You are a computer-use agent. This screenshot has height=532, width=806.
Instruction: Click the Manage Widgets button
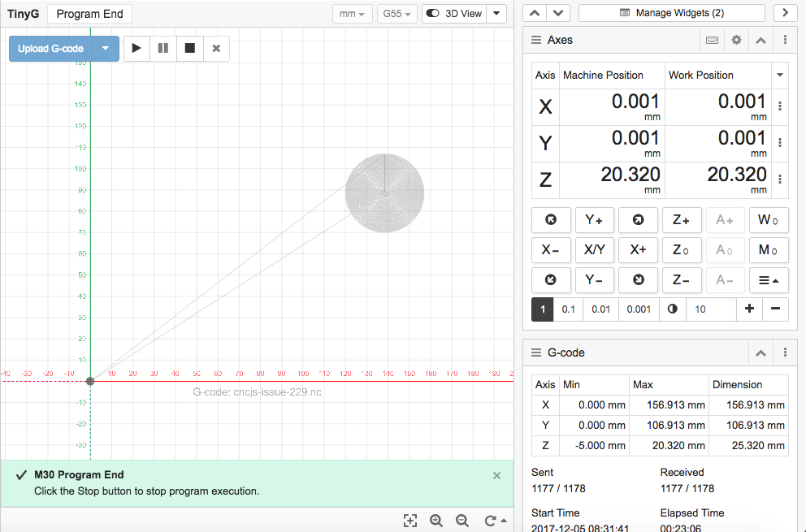[x=672, y=12]
